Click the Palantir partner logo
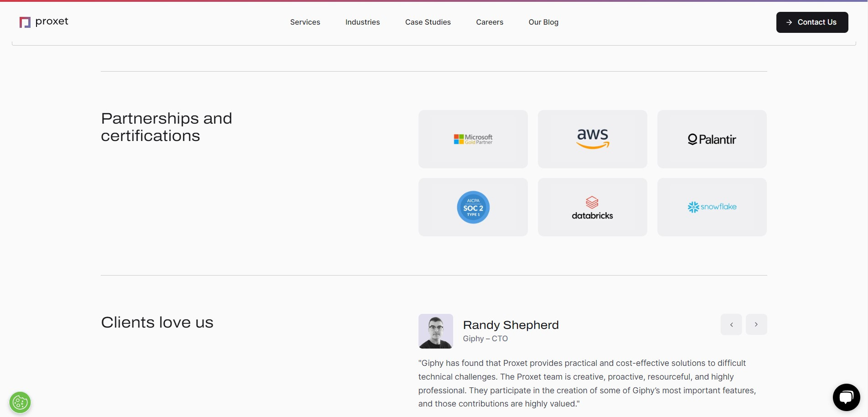 (x=712, y=139)
